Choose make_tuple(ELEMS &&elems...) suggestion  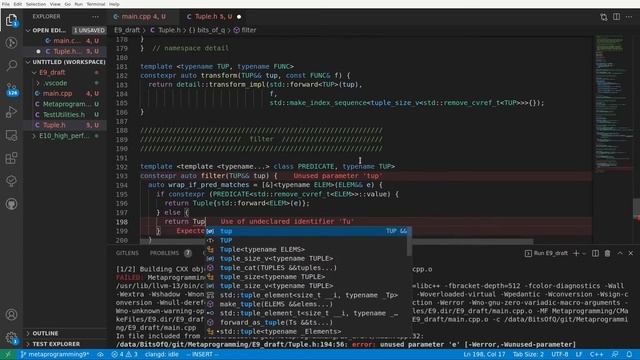point(307,304)
